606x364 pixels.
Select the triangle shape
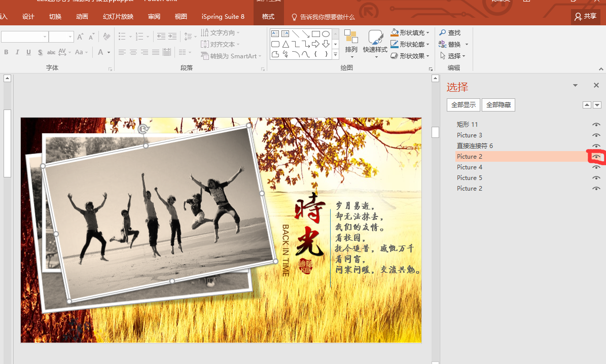tap(285, 44)
